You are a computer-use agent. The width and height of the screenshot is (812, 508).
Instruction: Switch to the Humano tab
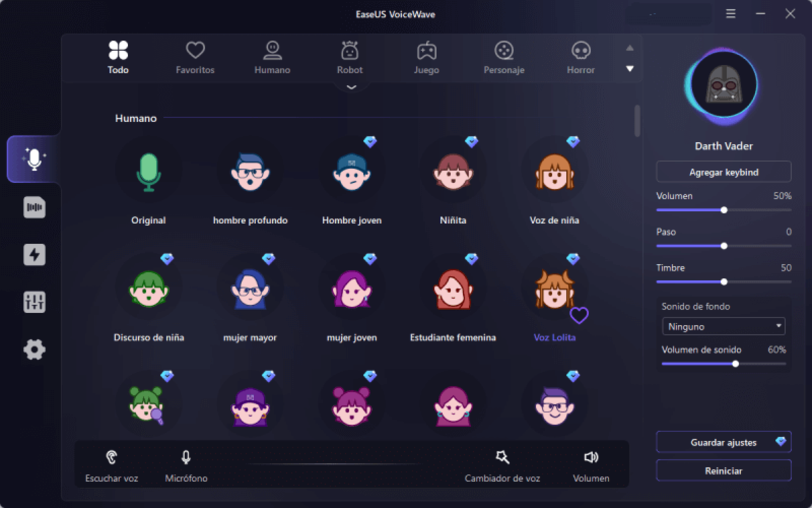[x=272, y=58]
